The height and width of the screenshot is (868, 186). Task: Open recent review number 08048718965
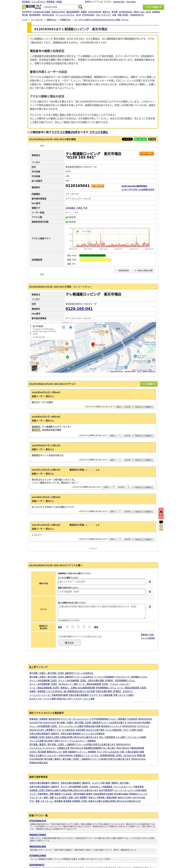(x=38, y=835)
